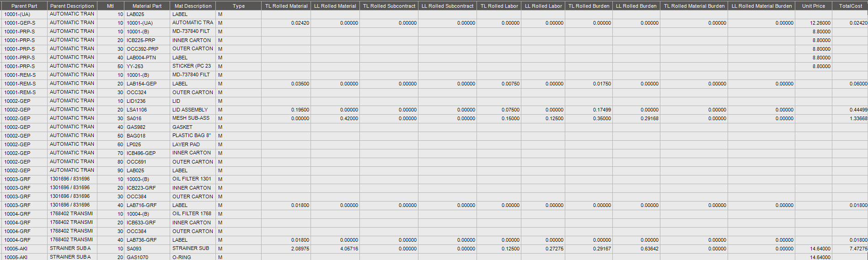Click description cell O-RING
Screen dimensions: 868x260
point(193,257)
